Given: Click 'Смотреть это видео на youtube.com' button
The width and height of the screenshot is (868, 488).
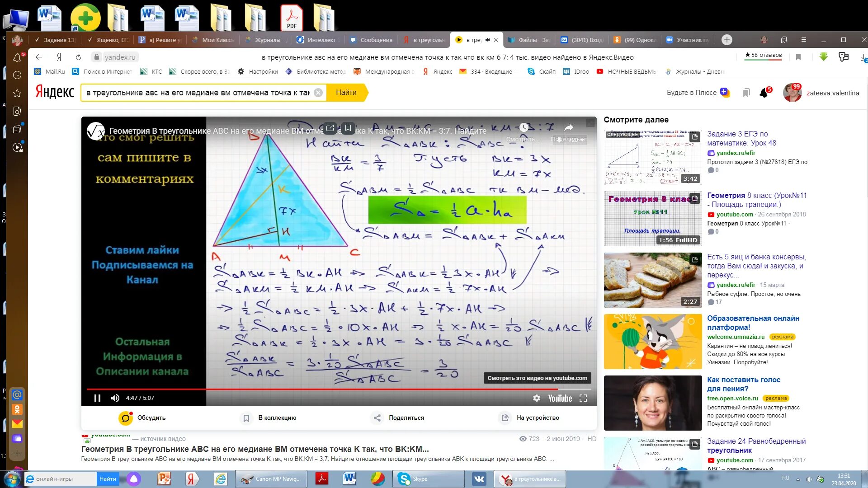Looking at the screenshot, I should (x=537, y=378).
